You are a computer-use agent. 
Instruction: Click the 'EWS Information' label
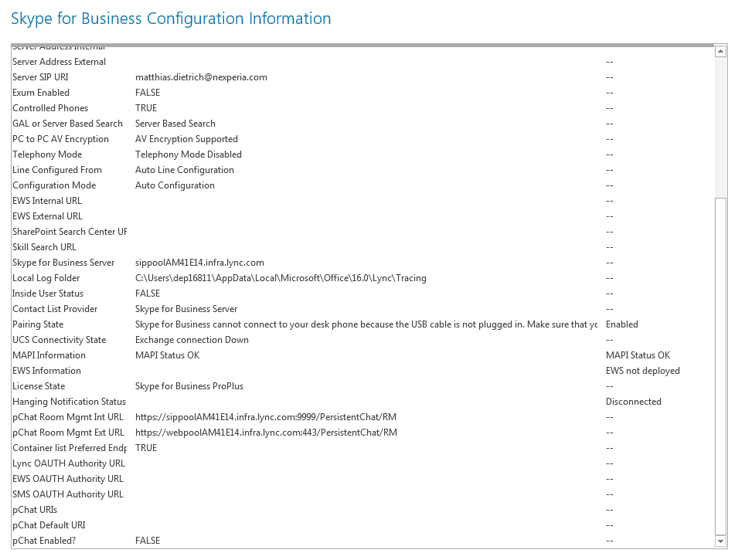46,371
